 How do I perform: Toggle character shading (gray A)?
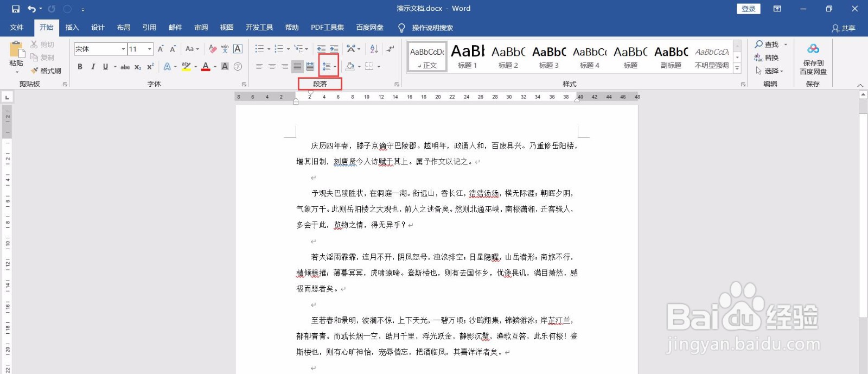tap(225, 66)
